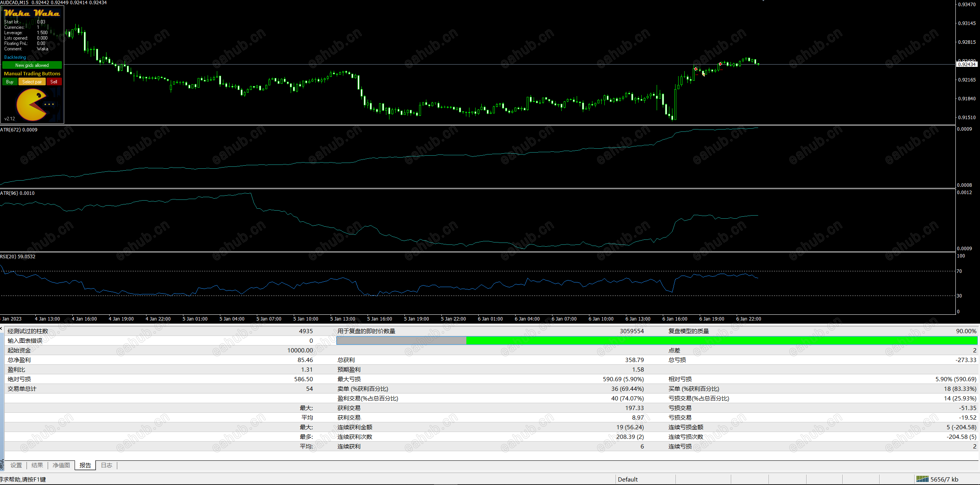Screen dimensions: 980x485
Task: Select the 总净盈利 report row
Action: tap(19, 360)
